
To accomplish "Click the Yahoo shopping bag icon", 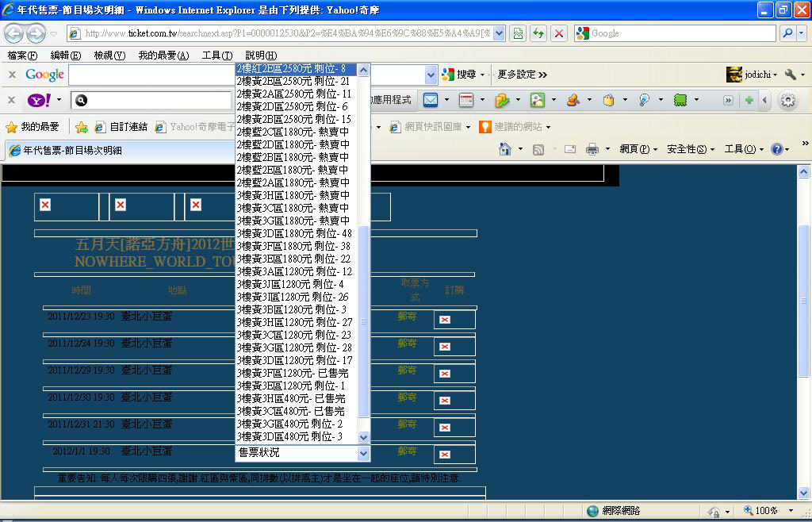I will pyautogui.click(x=608, y=100).
